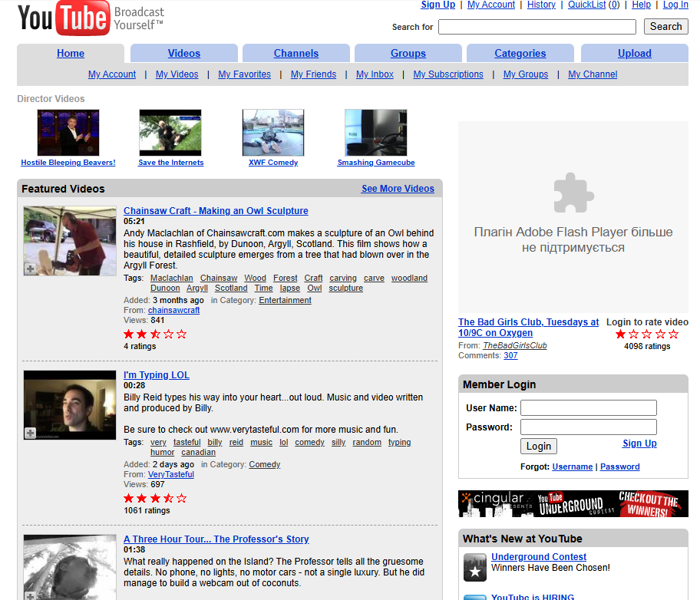Screen dimensions: 700x600
Task: Open Save the Internets thumbnail
Action: 170,133
